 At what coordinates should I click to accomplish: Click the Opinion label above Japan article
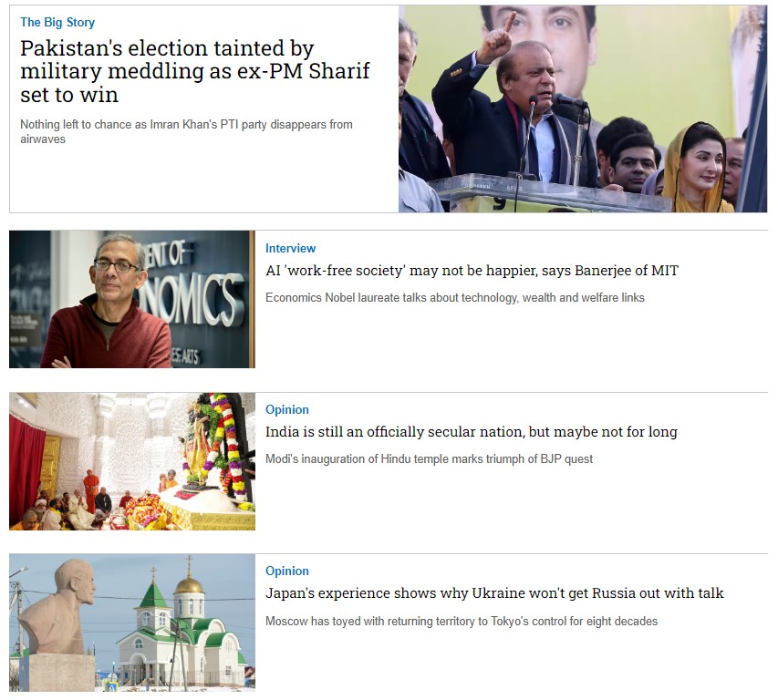(x=286, y=571)
